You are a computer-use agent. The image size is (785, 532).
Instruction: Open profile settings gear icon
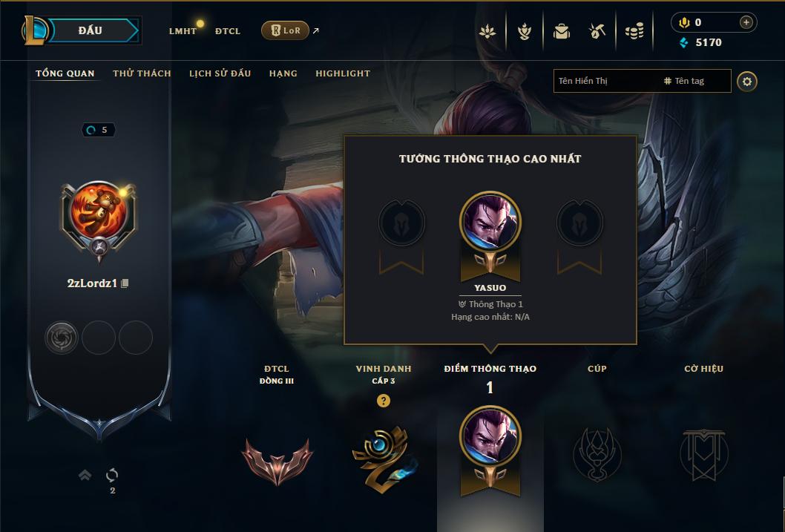pyautogui.click(x=747, y=82)
